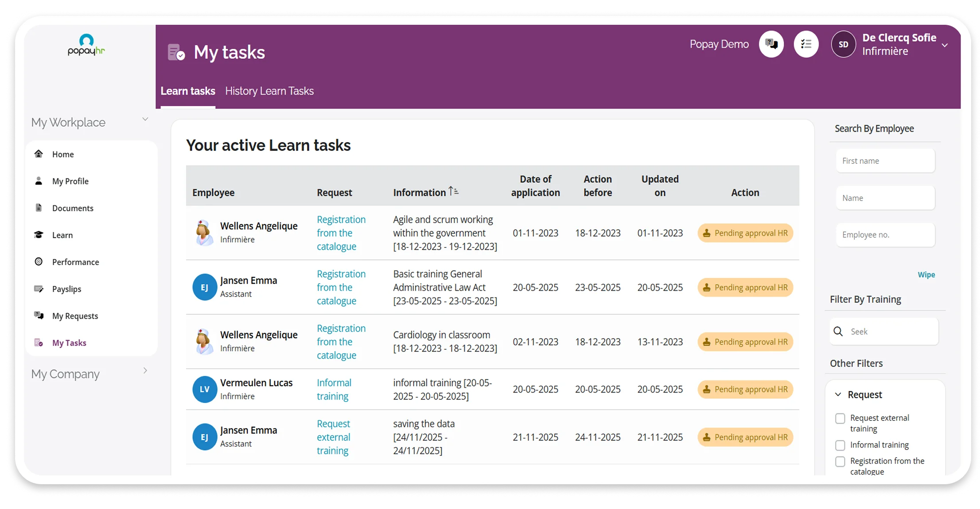Focus the First name input field
Image resolution: width=980 pixels, height=509 pixels.
coord(885,161)
